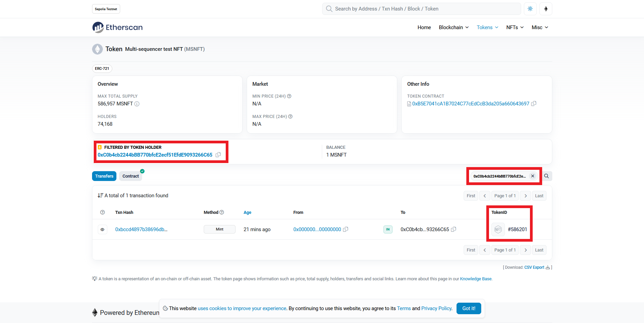
Task: Toggle the Age column time format
Action: 247,213
